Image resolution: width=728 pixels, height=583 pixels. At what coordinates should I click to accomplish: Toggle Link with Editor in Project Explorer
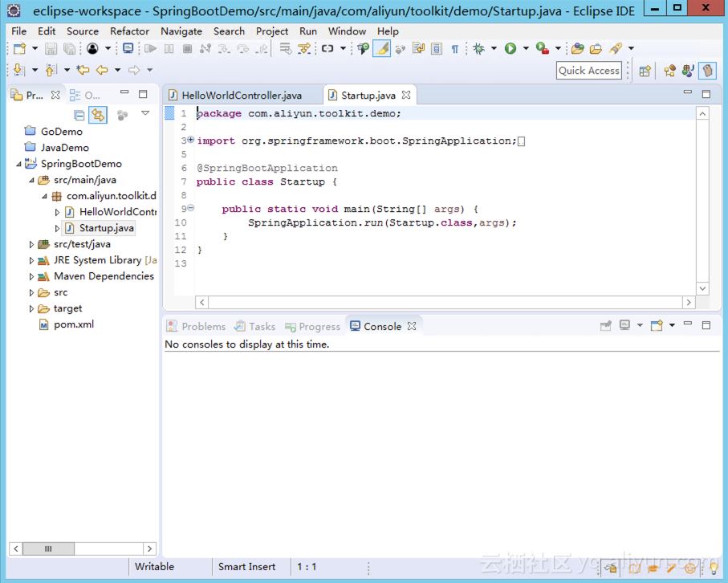pos(98,115)
